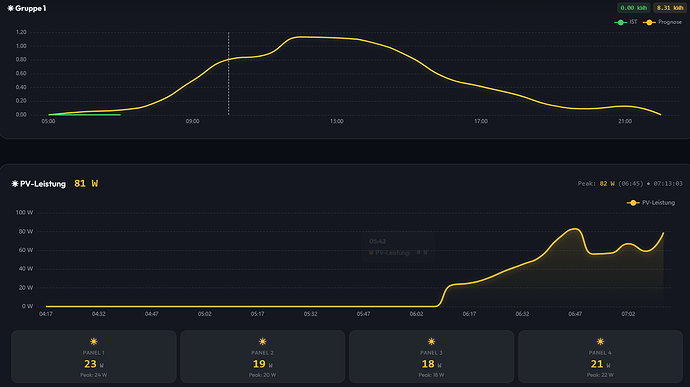The image size is (690, 387).
Task: Click the 13:00 label on forecast axis
Action: 337,122
